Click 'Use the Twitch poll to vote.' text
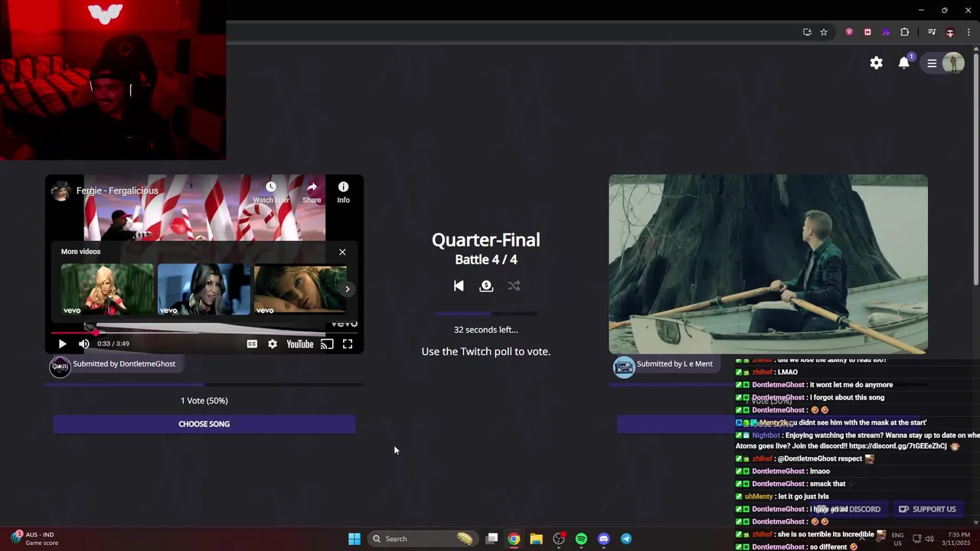 coord(485,351)
